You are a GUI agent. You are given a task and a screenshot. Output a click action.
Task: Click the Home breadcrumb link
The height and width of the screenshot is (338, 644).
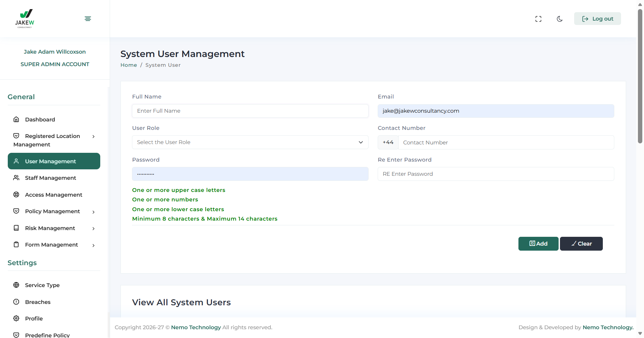pos(129,65)
